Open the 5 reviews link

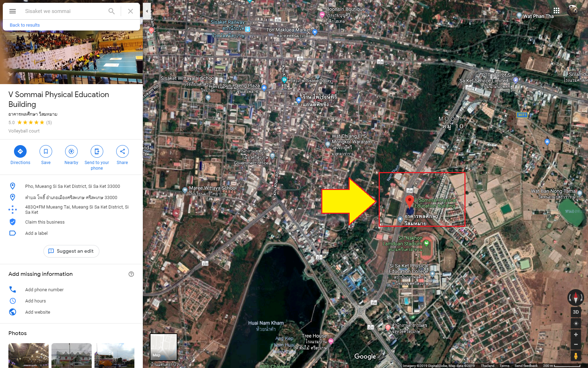pyautogui.click(x=49, y=123)
